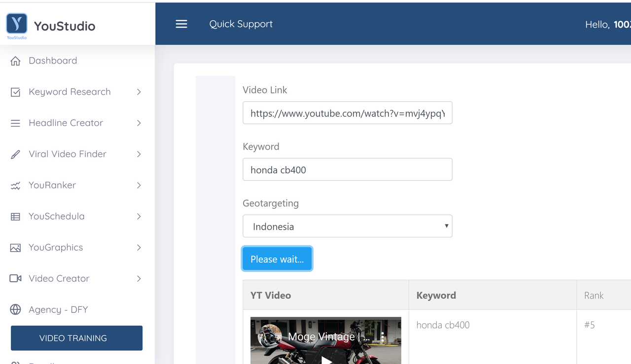Select YouGraphics in sidebar

tap(56, 247)
